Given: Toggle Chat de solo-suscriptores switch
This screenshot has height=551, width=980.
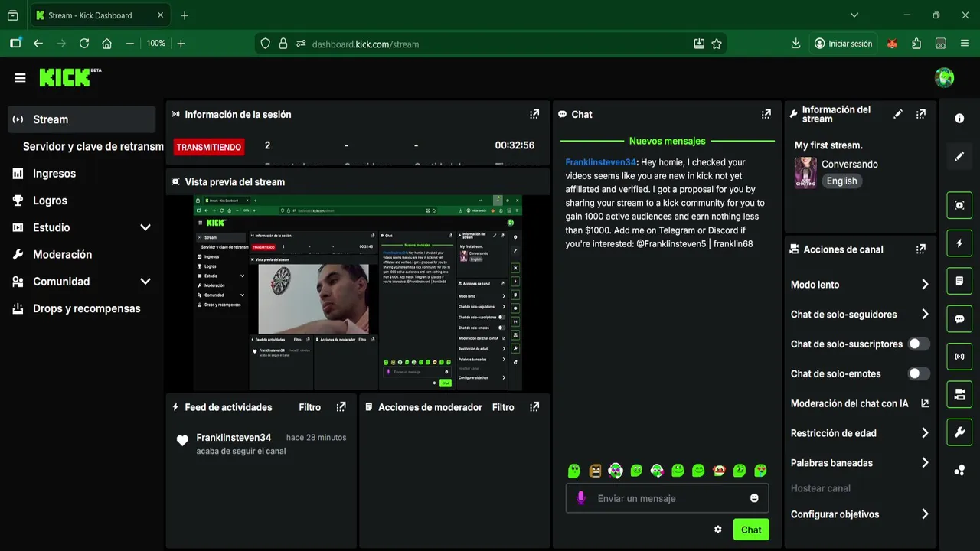Looking at the screenshot, I should click(919, 344).
